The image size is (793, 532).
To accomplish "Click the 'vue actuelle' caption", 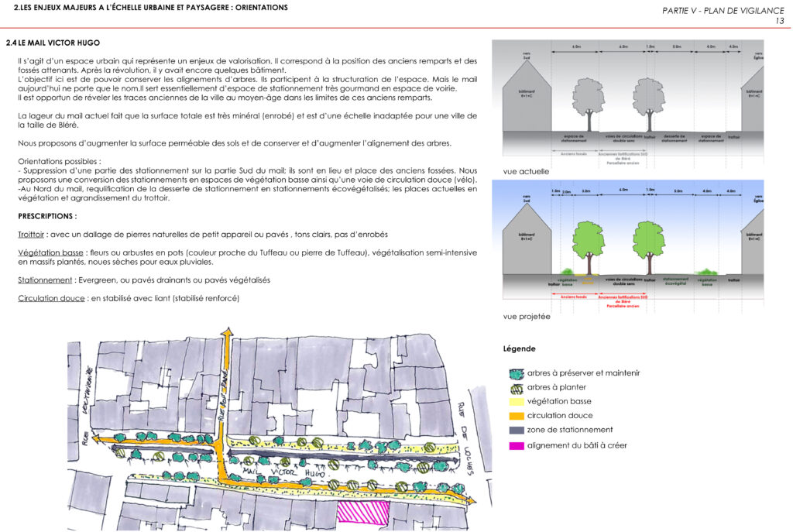I will 526,171.
